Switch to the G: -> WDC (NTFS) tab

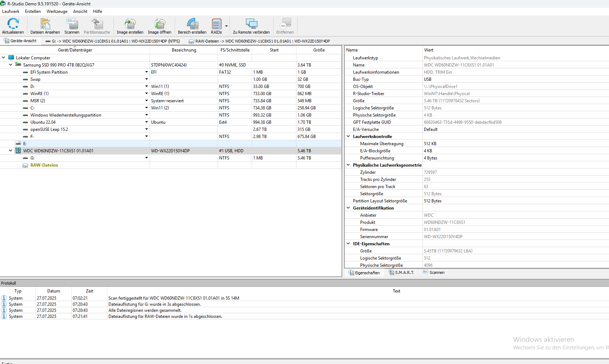point(113,41)
